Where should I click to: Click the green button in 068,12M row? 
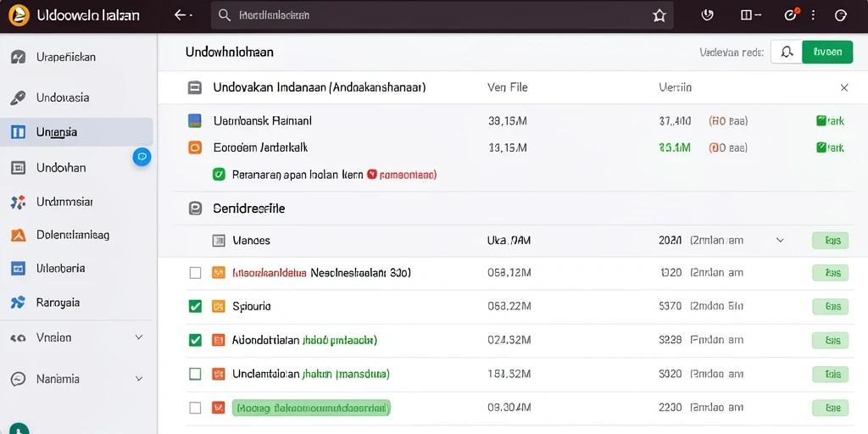point(830,273)
